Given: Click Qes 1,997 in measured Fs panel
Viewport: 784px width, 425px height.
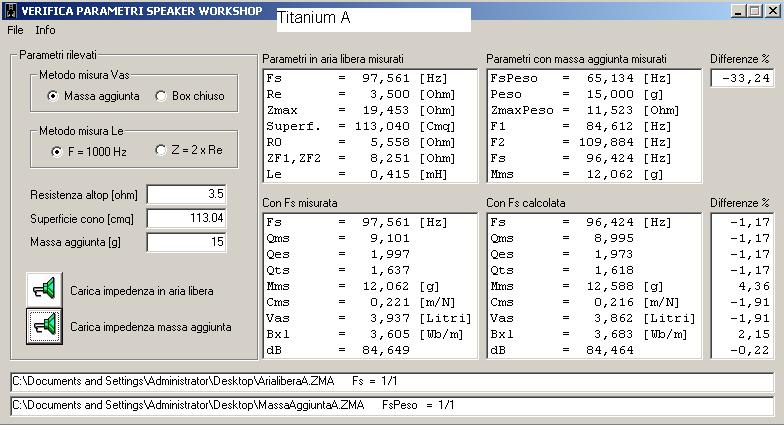Looking at the screenshot, I should coord(338,254).
